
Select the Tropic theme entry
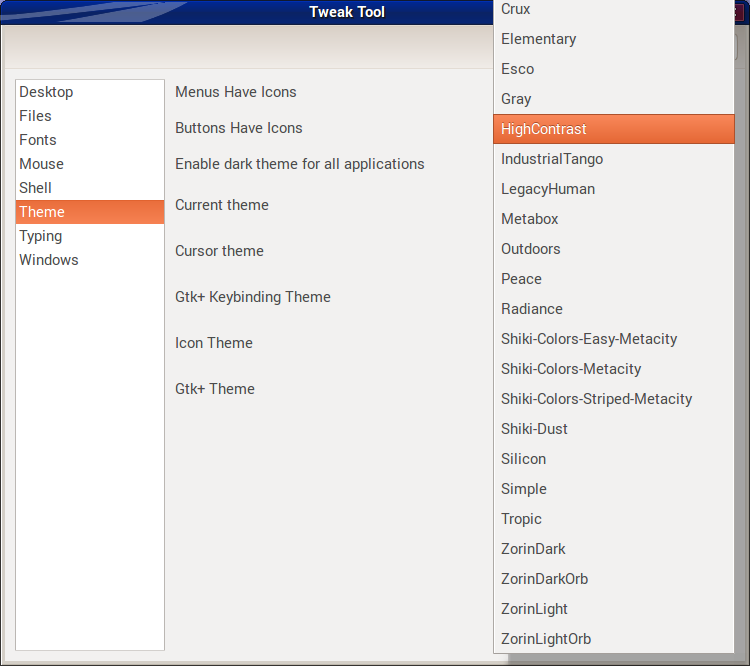(521, 519)
